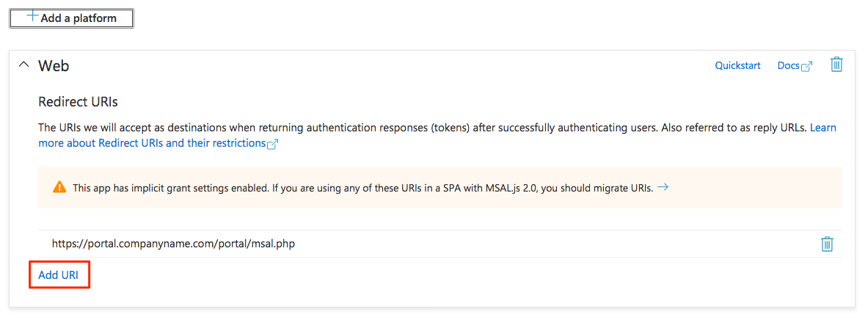The image size is (868, 320).
Task: Click the arrow after 'should migrate URIs'
Action: click(663, 187)
